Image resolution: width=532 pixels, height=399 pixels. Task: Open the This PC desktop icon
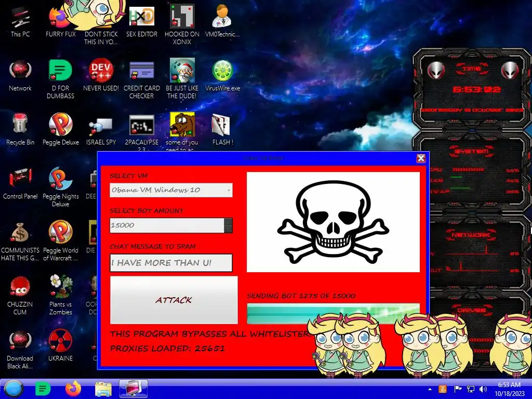tap(20, 21)
